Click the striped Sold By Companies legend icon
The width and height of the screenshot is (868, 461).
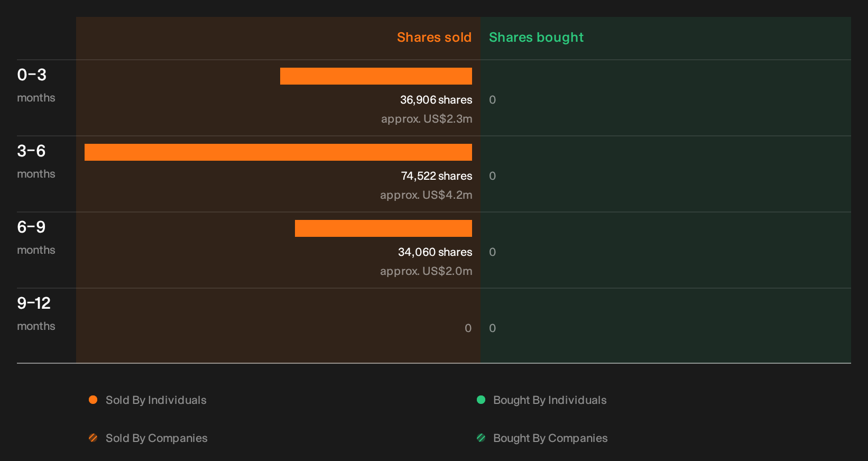click(93, 438)
